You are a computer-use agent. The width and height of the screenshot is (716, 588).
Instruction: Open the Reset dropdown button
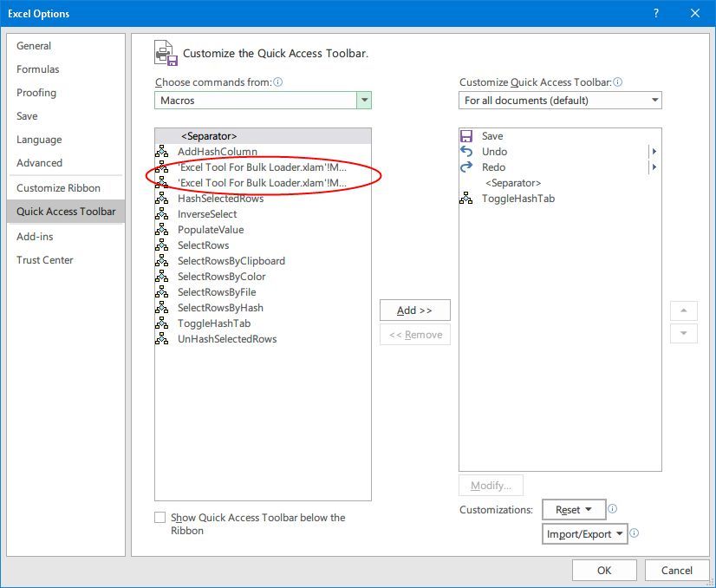pos(574,509)
